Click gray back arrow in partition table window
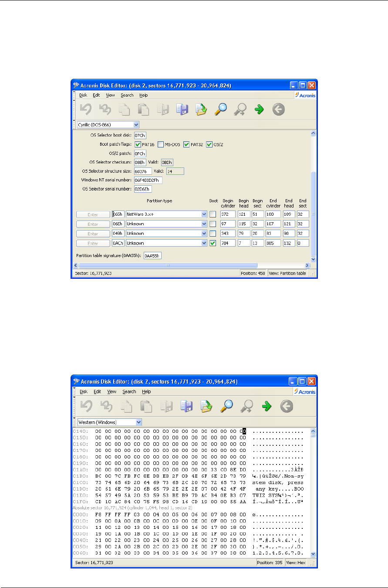This screenshot has width=388, height=588. click(279, 110)
